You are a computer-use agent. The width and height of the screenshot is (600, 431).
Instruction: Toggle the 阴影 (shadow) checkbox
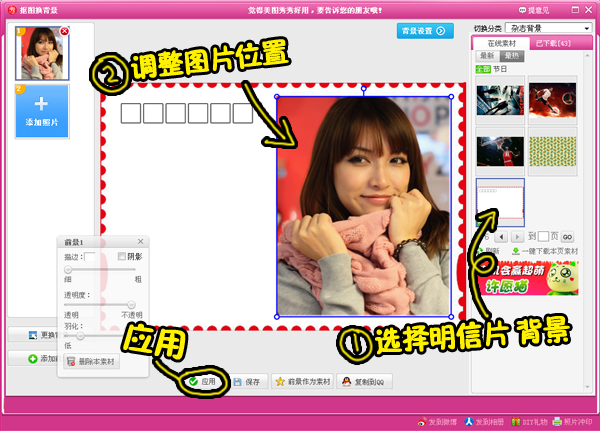122,257
